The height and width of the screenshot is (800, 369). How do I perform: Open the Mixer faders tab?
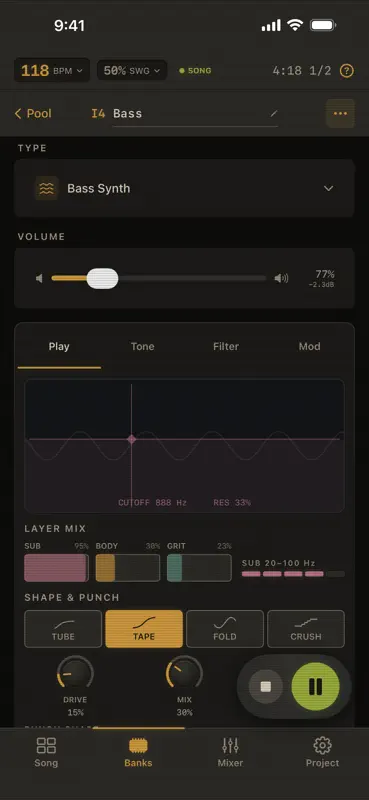tap(230, 753)
